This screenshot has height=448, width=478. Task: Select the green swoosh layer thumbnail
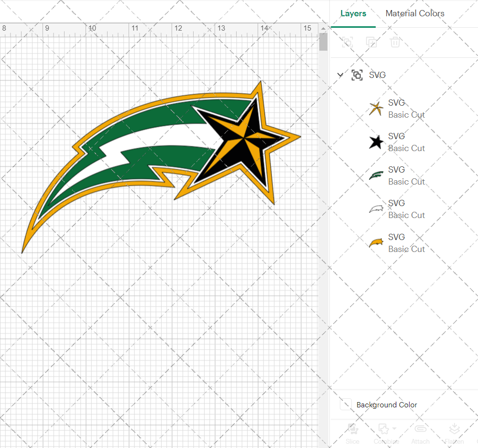click(x=376, y=175)
